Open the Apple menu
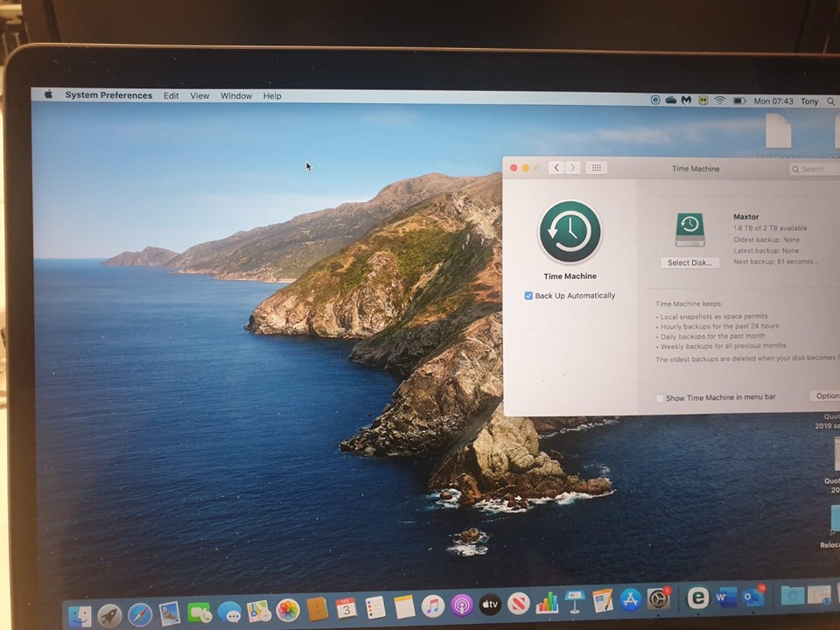This screenshot has height=630, width=840. pos(48,94)
